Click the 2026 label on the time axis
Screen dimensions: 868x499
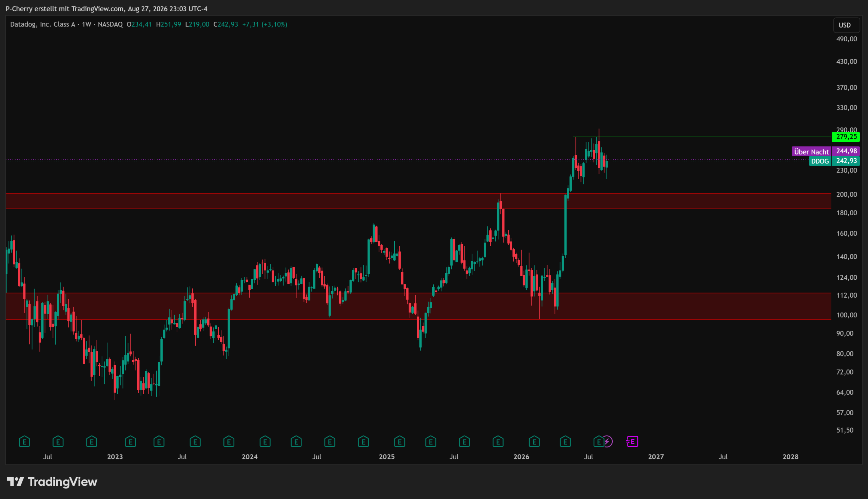coord(521,457)
